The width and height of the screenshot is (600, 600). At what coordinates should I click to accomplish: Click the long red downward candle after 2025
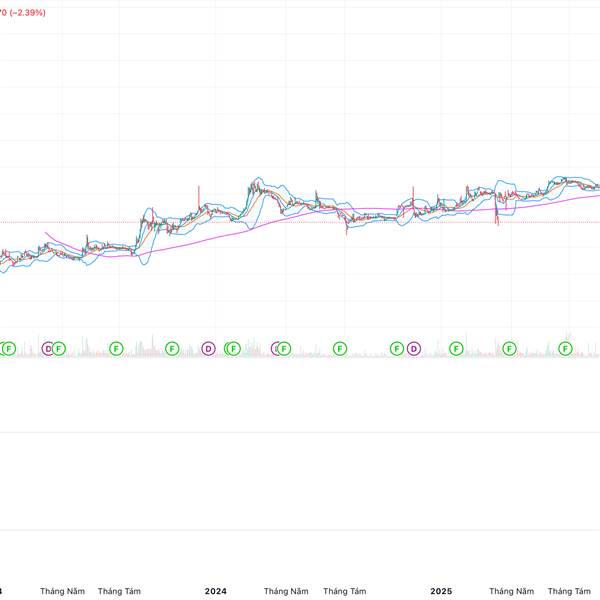[x=497, y=212]
